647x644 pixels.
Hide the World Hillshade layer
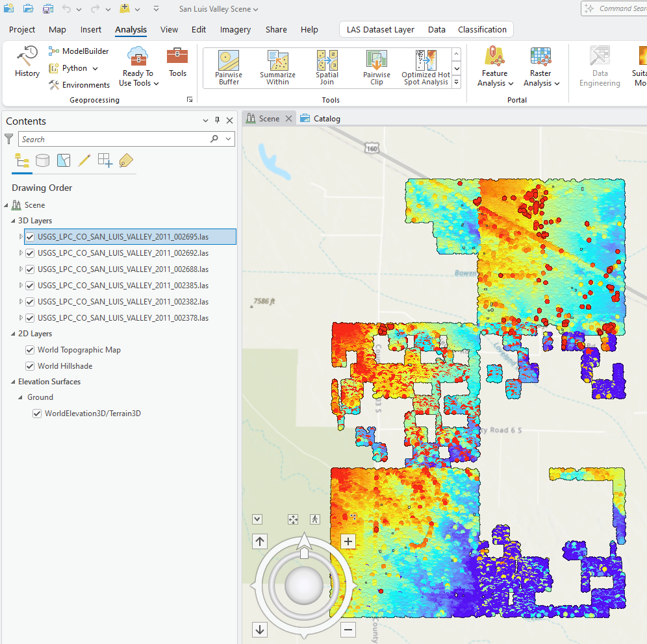coord(30,365)
